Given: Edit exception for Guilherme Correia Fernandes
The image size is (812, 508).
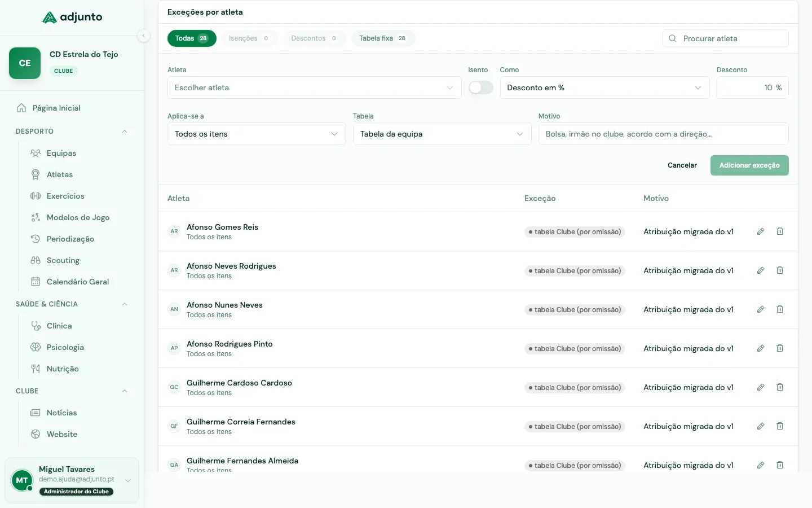Looking at the screenshot, I should [x=761, y=426].
